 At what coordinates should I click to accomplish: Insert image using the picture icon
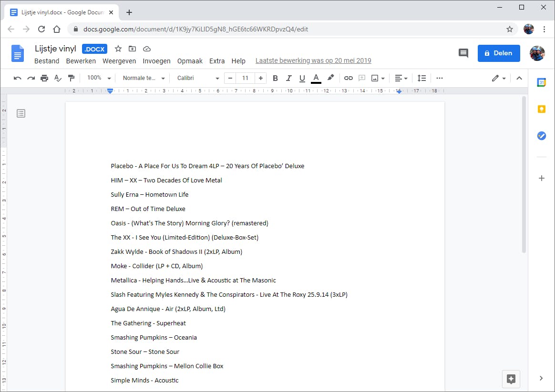click(x=374, y=78)
